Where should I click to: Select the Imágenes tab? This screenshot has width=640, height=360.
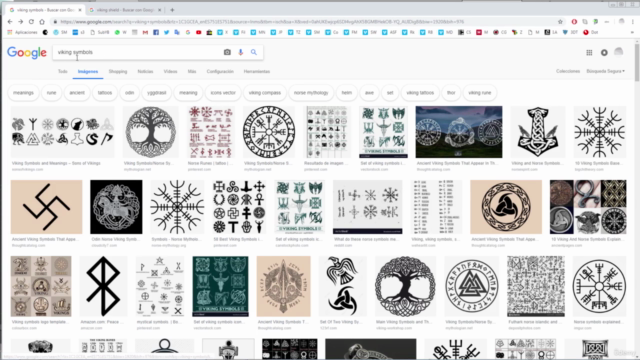point(88,71)
